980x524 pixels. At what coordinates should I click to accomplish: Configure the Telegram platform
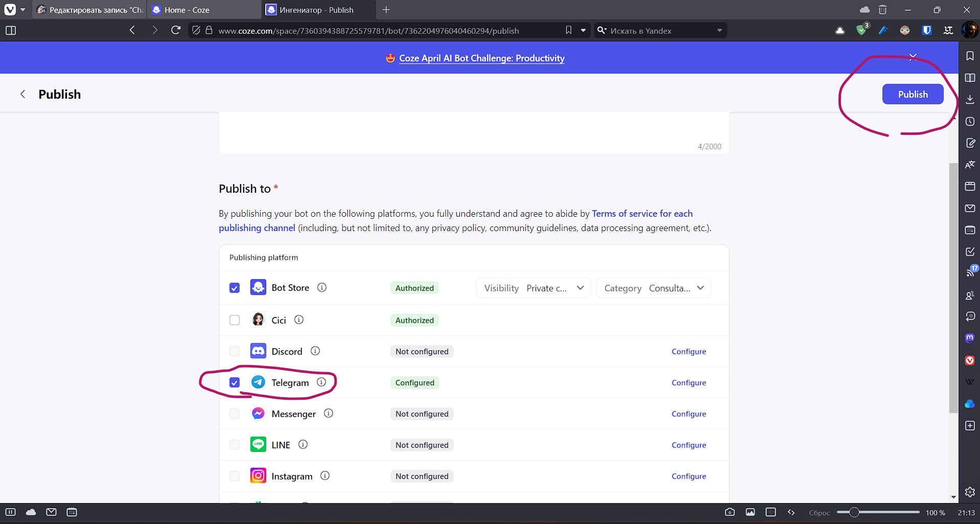click(689, 382)
